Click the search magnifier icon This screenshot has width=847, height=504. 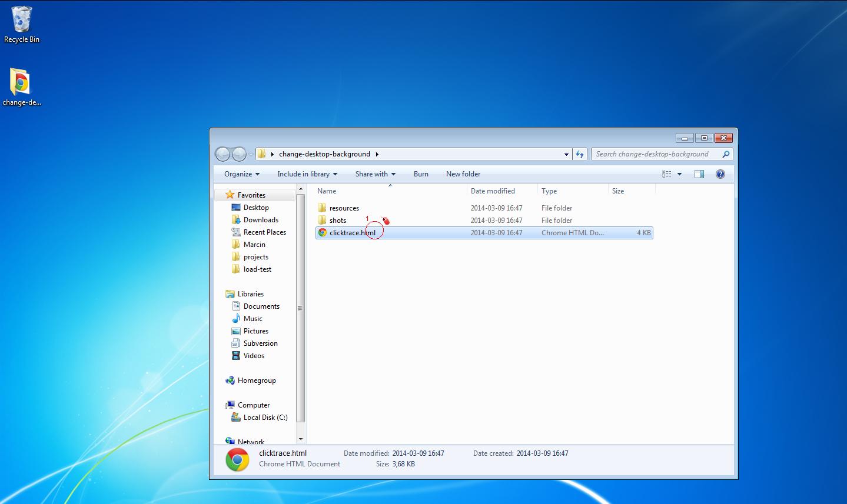click(726, 154)
